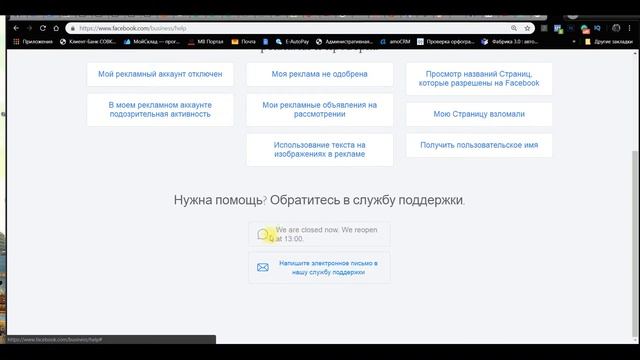Open Использование текста на изображениях topic
The width and height of the screenshot is (640, 360).
pyautogui.click(x=320, y=150)
